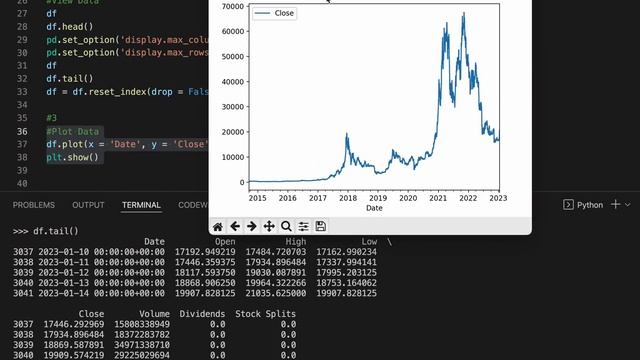The width and height of the screenshot is (640, 360).
Task: Click the terminal 'Volume' column header
Action: [x=154, y=314]
